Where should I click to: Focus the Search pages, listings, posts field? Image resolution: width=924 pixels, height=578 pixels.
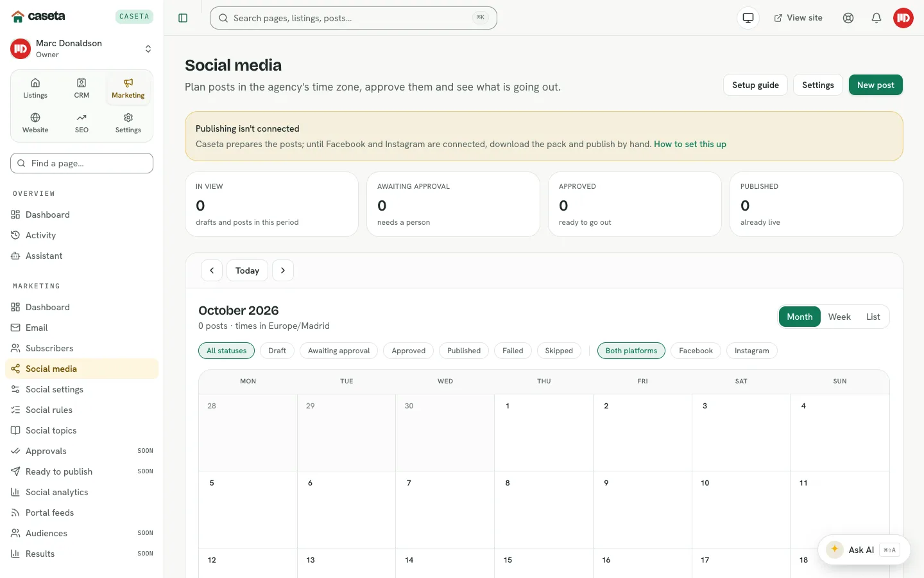354,18
